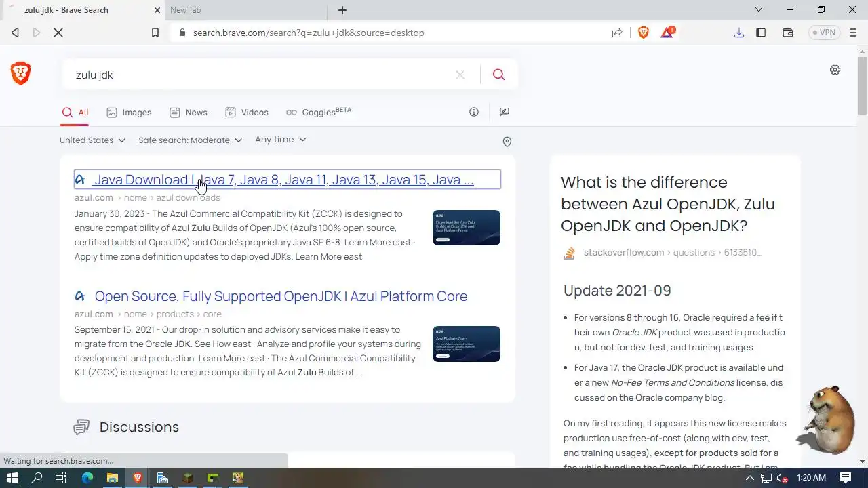Click Brave Search lion logo
Viewport: 868px width, 488px height.
[x=20, y=73]
